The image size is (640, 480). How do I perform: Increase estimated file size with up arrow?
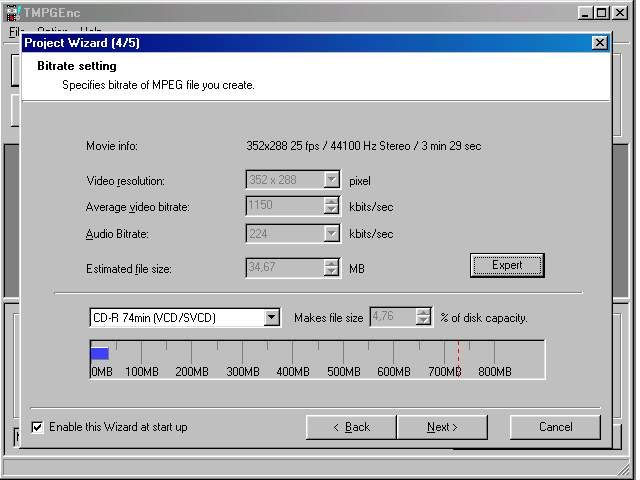click(x=331, y=263)
